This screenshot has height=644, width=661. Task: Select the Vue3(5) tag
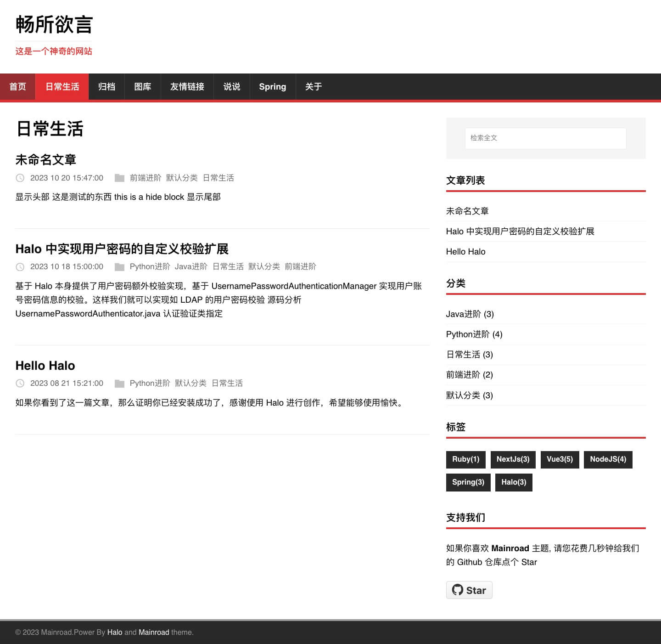560,459
